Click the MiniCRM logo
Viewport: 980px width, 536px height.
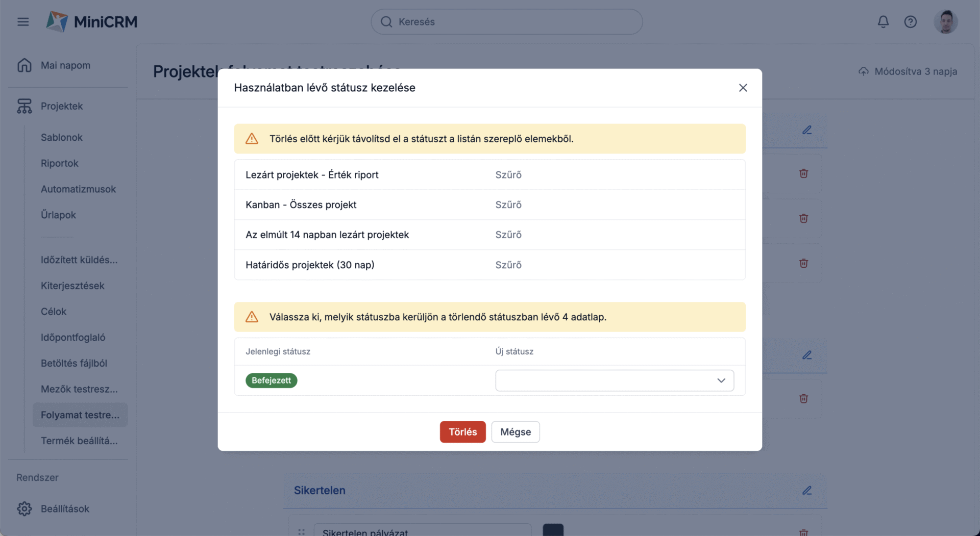[92, 22]
